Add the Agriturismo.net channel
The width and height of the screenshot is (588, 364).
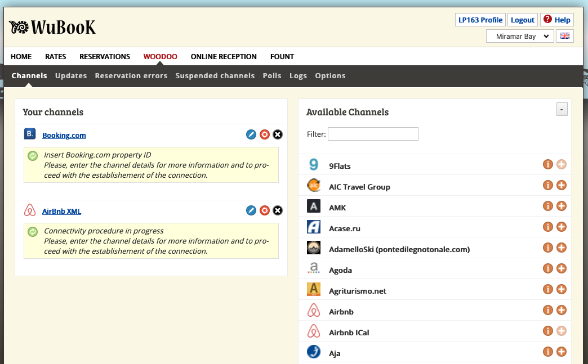562,289
